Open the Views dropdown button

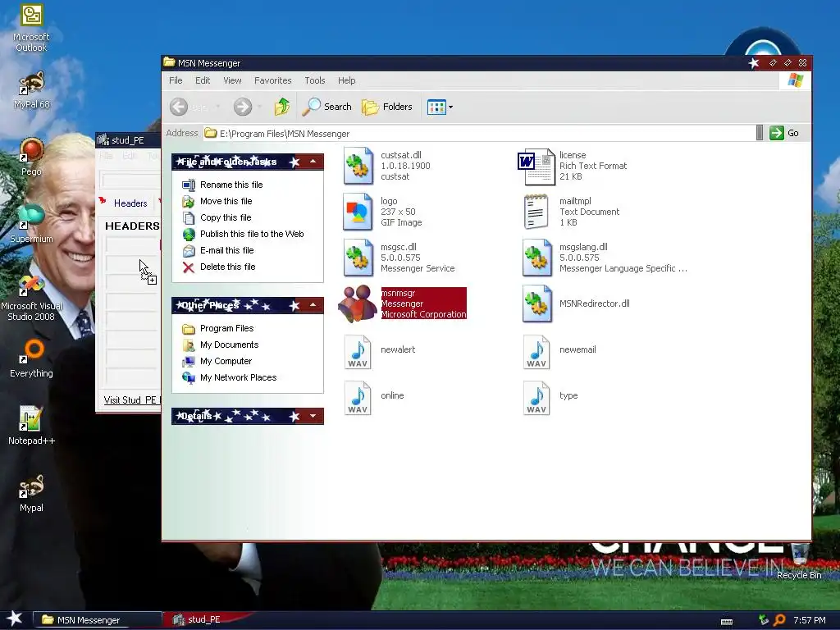[x=440, y=107]
